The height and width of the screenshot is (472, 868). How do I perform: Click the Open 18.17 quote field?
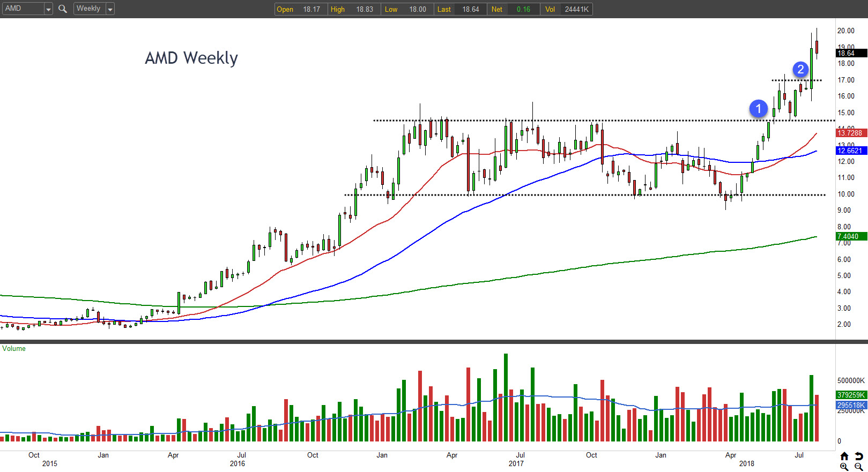tap(301, 9)
